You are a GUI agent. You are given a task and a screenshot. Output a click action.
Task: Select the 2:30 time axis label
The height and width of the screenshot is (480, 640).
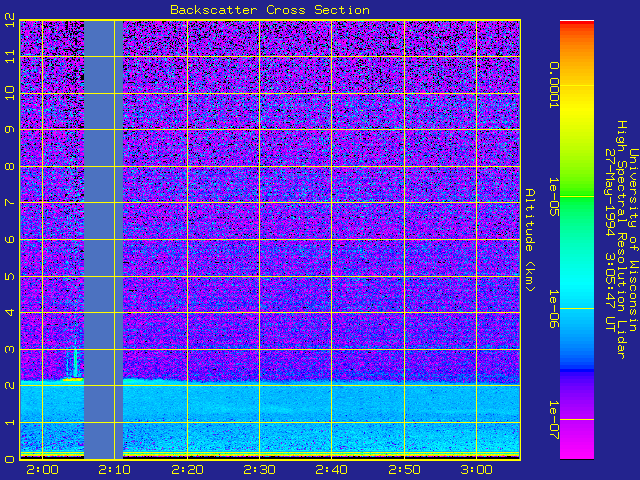[260, 470]
